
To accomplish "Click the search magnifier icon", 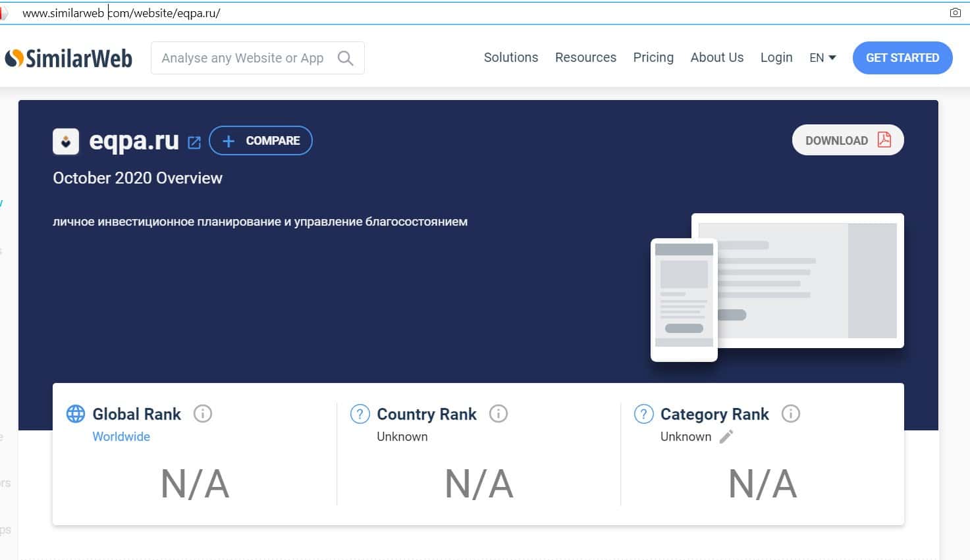I will (345, 58).
